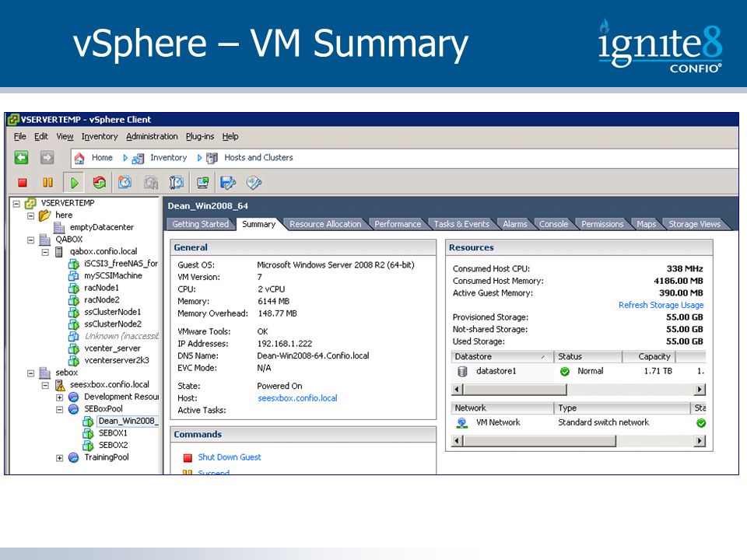Screen dimensions: 747x560
Task: Collapse the QABOX datacenter node
Action: coord(31,240)
